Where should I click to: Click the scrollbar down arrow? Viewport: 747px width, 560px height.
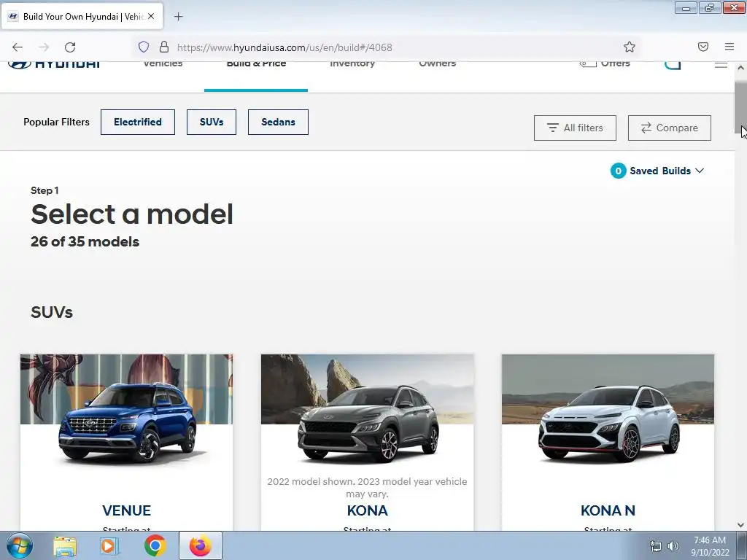(x=740, y=525)
